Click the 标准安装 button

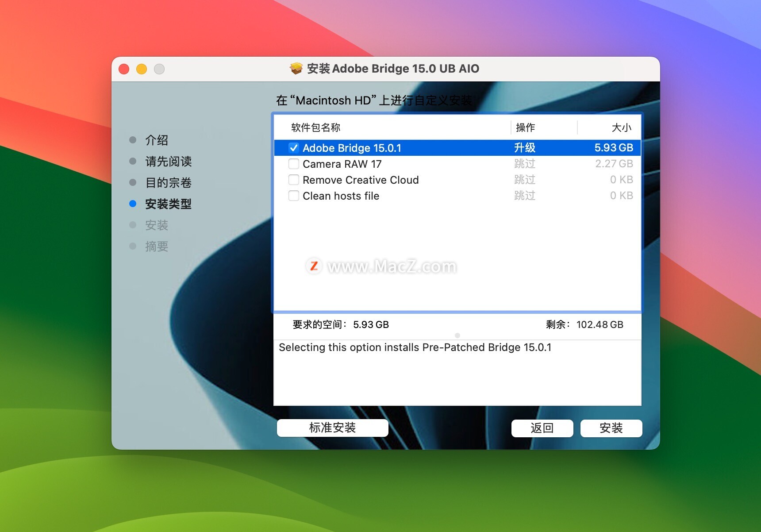coord(332,428)
